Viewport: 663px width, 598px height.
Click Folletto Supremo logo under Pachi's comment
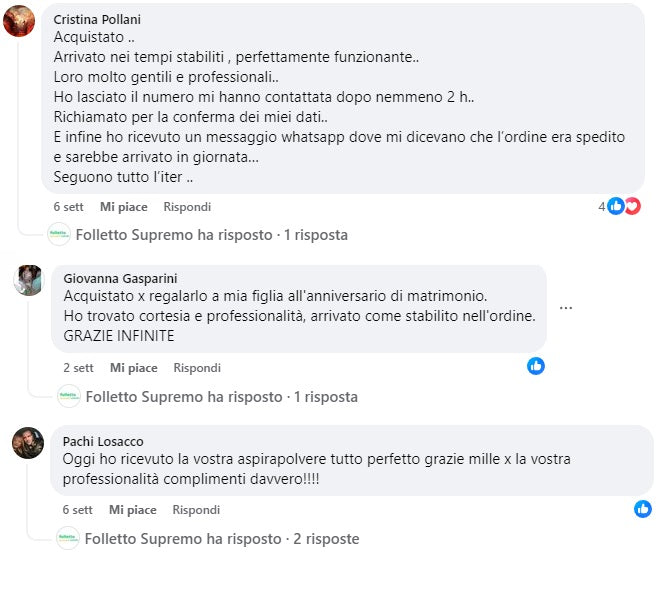click(x=68, y=539)
